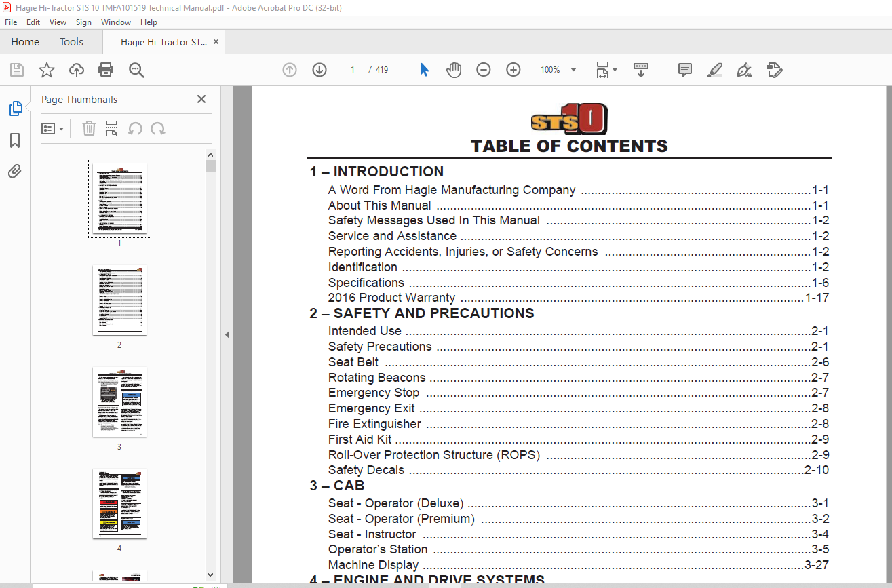Activate the hand pan tool
The width and height of the screenshot is (892, 588).
(454, 70)
